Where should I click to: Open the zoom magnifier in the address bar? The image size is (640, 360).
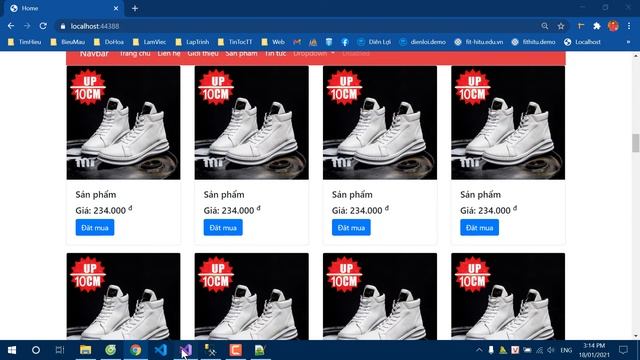pyautogui.click(x=544, y=26)
